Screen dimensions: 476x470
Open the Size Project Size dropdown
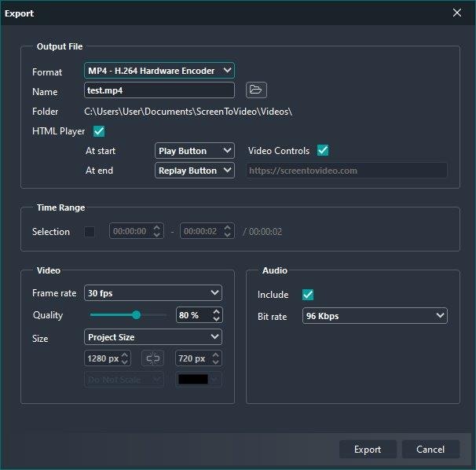153,337
